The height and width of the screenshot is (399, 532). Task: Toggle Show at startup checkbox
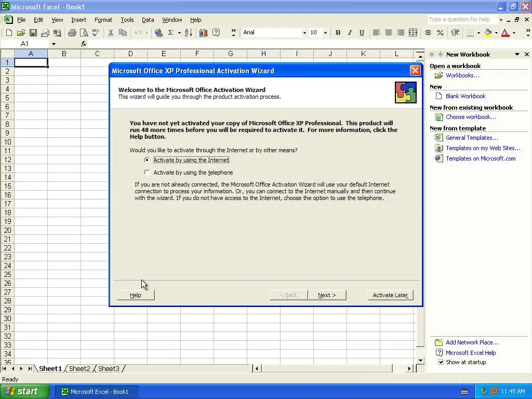click(441, 362)
